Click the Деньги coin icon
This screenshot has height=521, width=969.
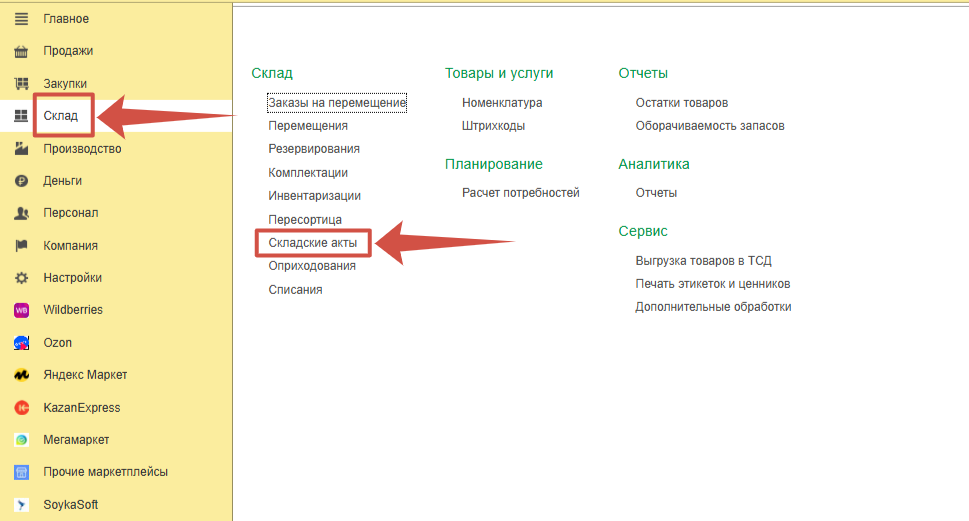(21, 181)
